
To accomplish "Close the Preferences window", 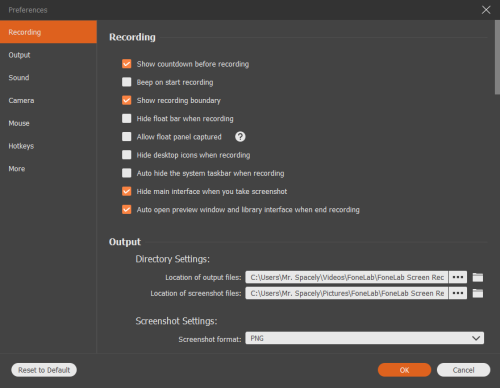I will click(x=486, y=10).
